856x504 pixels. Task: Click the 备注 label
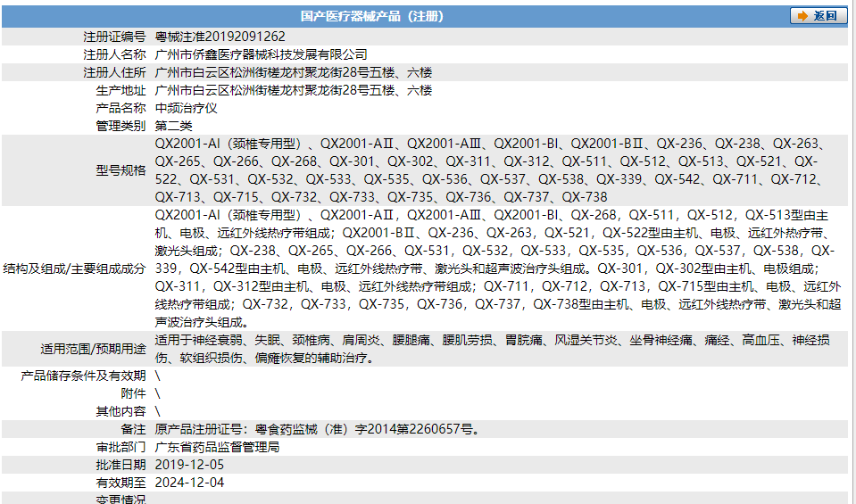point(133,429)
